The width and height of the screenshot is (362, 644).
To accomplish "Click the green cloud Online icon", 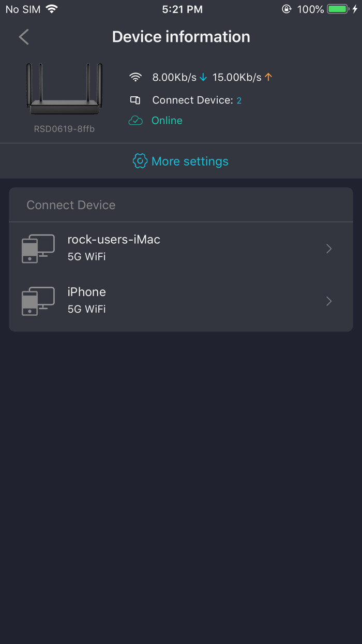I will tap(135, 120).
